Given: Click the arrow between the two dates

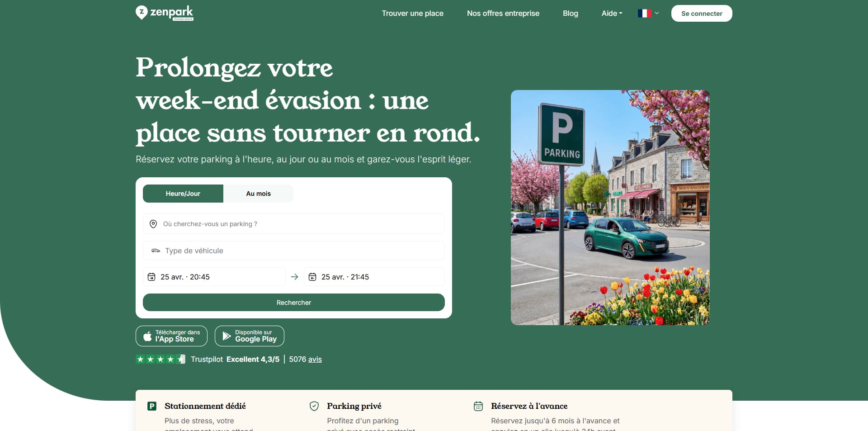Looking at the screenshot, I should [295, 277].
